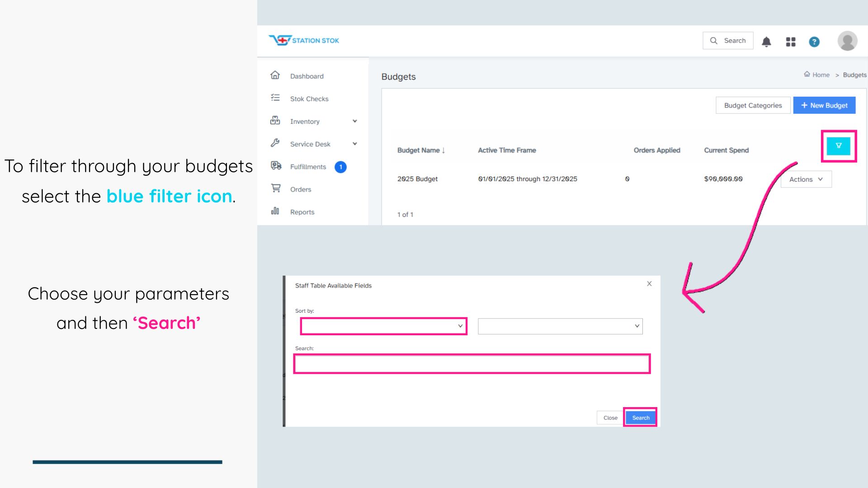This screenshot has width=868, height=488.
Task: Select Stok Checks in the sidebar
Action: point(309,99)
